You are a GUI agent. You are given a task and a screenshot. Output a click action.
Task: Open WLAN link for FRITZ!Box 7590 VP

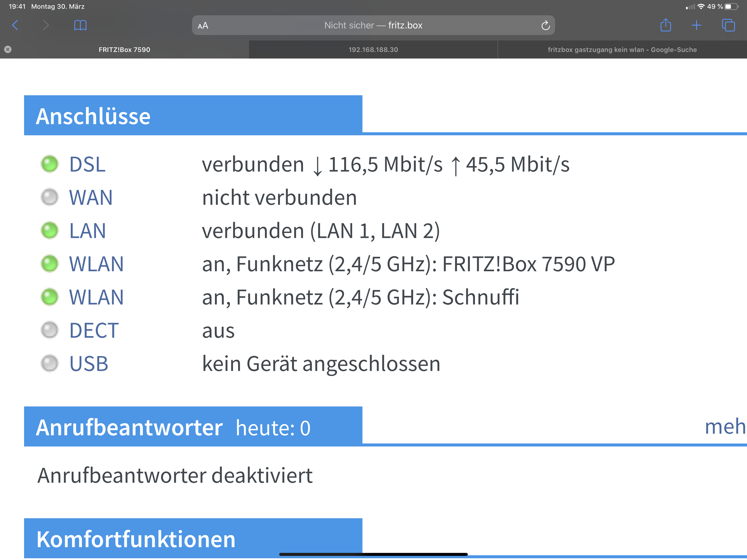click(x=96, y=264)
